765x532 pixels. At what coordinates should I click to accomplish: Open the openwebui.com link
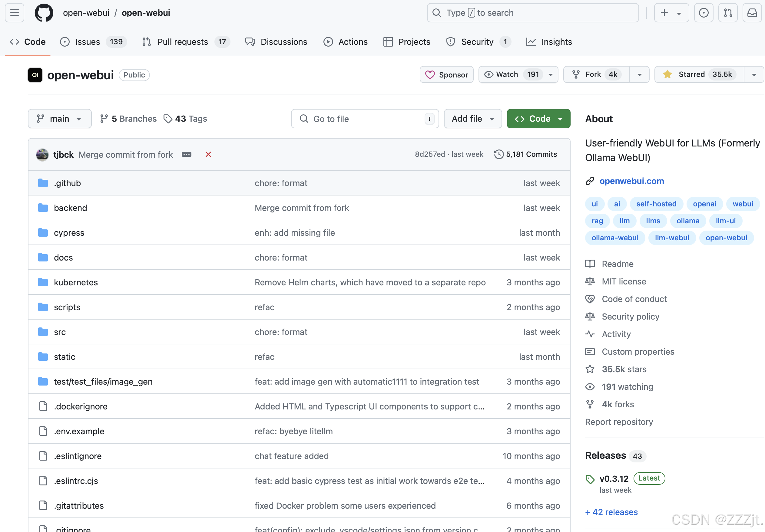pyautogui.click(x=631, y=181)
